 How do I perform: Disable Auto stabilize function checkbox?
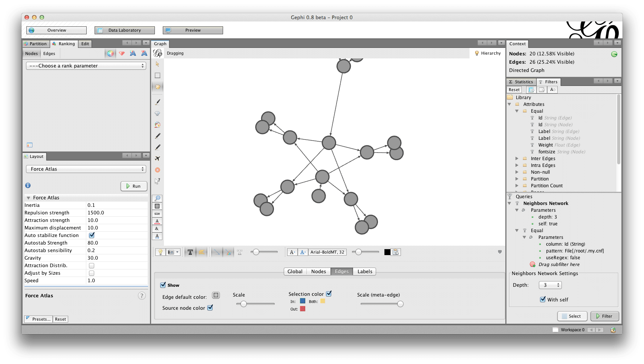click(x=92, y=235)
